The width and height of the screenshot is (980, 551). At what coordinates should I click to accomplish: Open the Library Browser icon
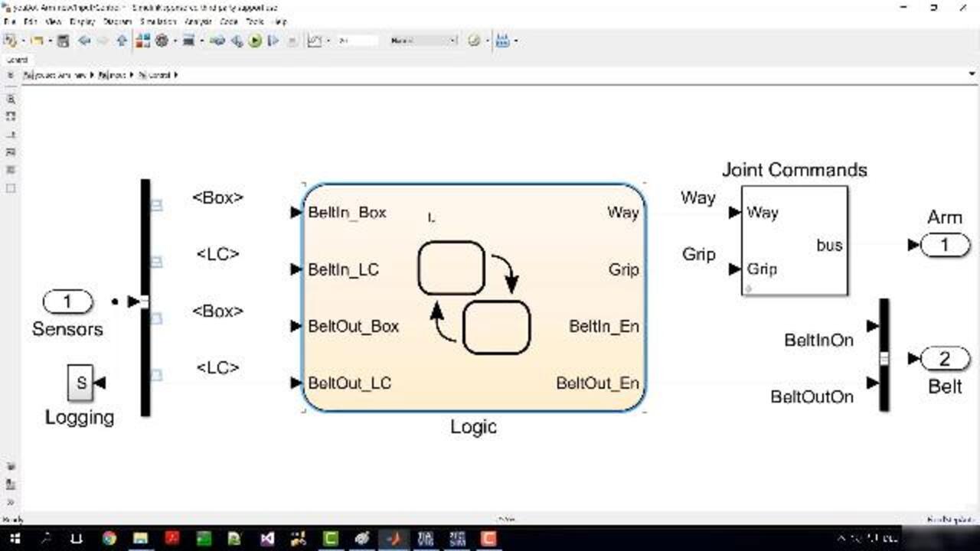142,41
